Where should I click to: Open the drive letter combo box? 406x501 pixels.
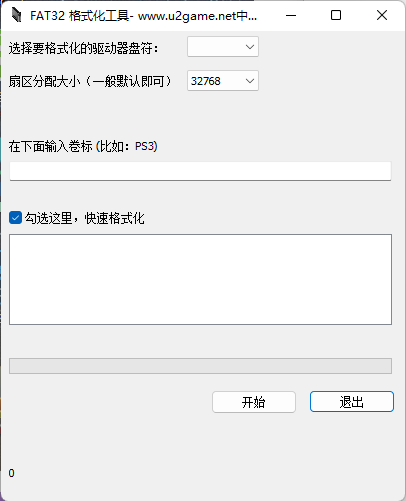click(223, 47)
